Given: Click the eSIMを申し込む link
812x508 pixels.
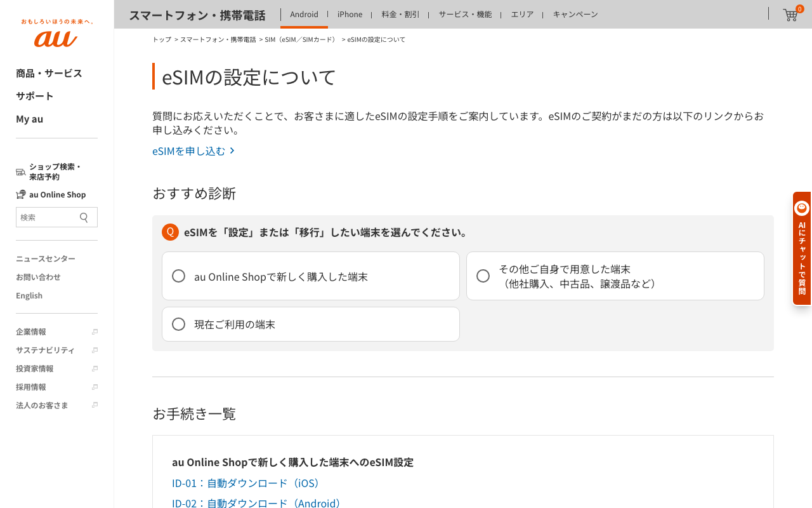Looking at the screenshot, I should point(193,150).
